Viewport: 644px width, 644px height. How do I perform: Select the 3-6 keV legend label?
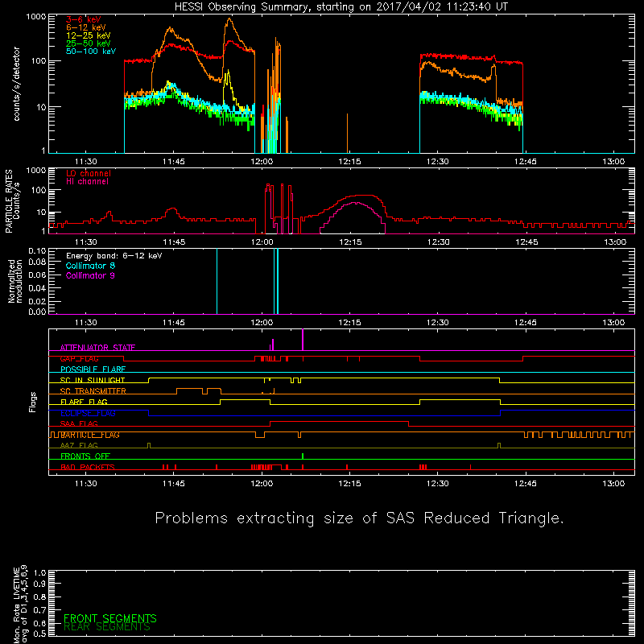83,19
